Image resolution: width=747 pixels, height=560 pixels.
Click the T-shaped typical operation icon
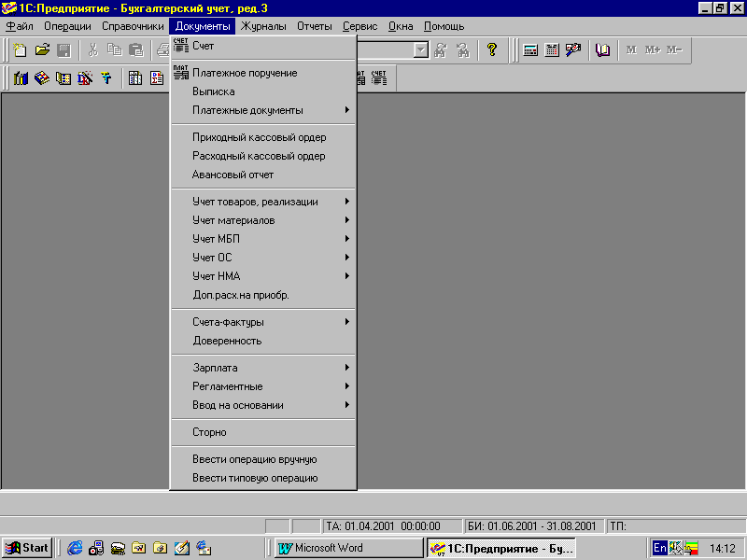tap(106, 78)
